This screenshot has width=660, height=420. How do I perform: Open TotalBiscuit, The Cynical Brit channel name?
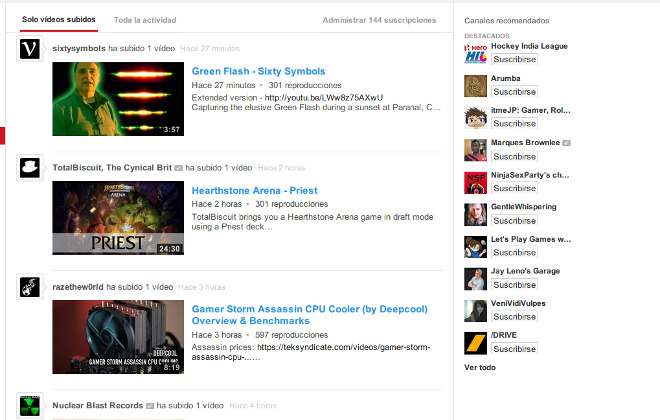[112, 167]
